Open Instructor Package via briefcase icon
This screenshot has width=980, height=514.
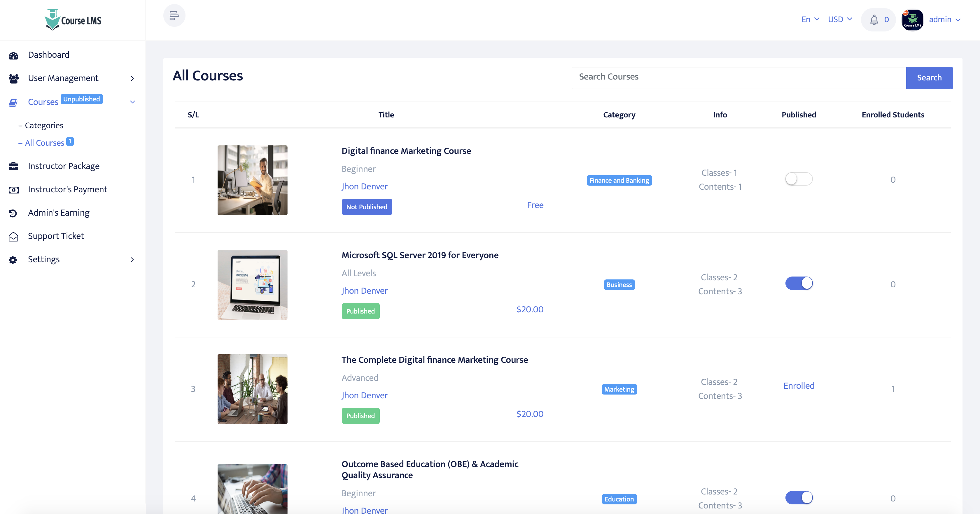click(14, 166)
